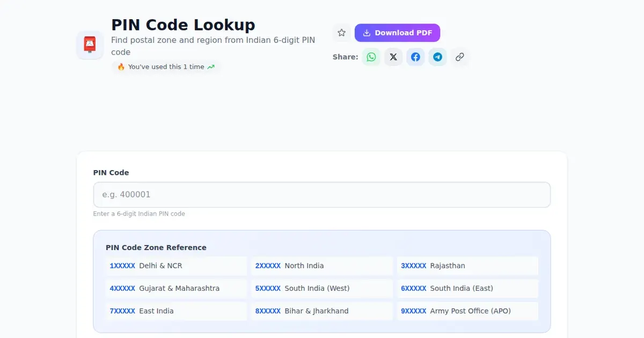The height and width of the screenshot is (338, 644).
Task: Click the "Find postal zone and region" subtitle
Action: tap(213, 46)
